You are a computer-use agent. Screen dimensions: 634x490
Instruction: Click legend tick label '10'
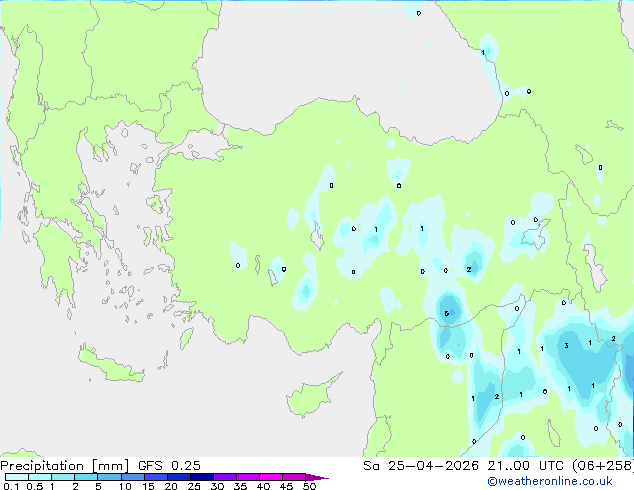coord(125,486)
